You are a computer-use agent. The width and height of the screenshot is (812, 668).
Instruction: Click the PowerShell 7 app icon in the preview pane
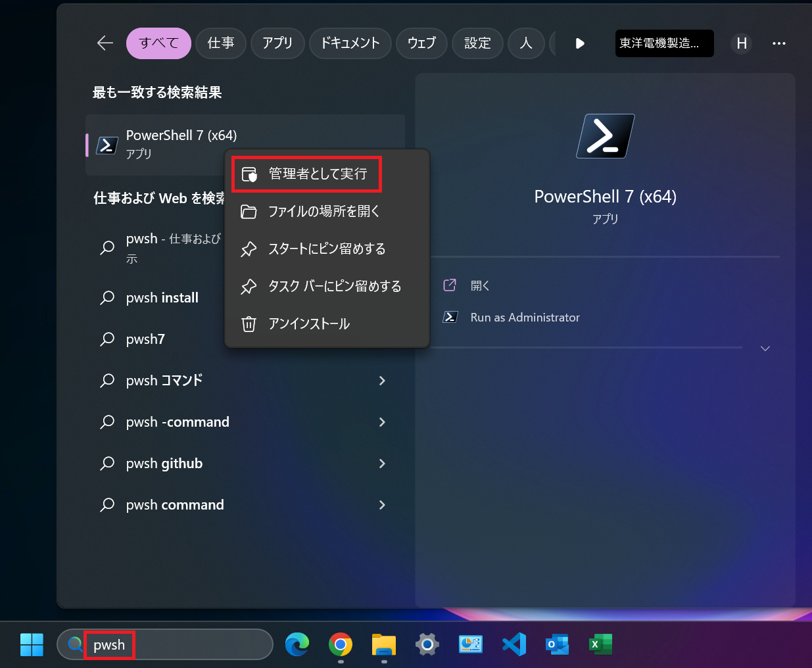(604, 136)
